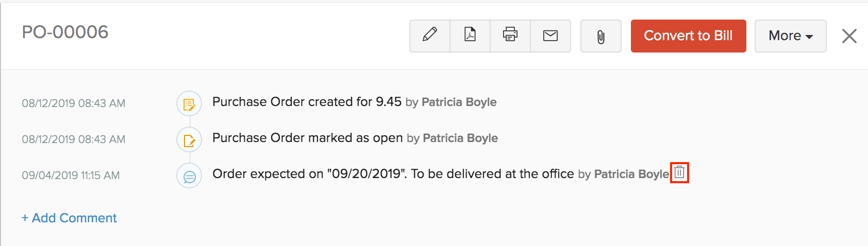Click the PO-00006 title

[x=65, y=32]
